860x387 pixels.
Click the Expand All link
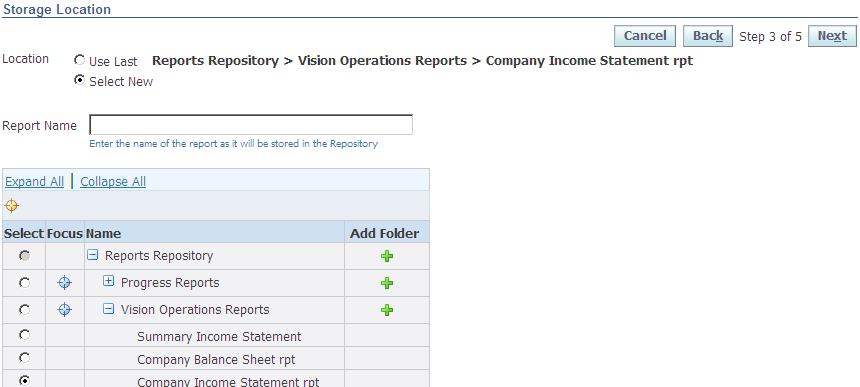(35, 181)
